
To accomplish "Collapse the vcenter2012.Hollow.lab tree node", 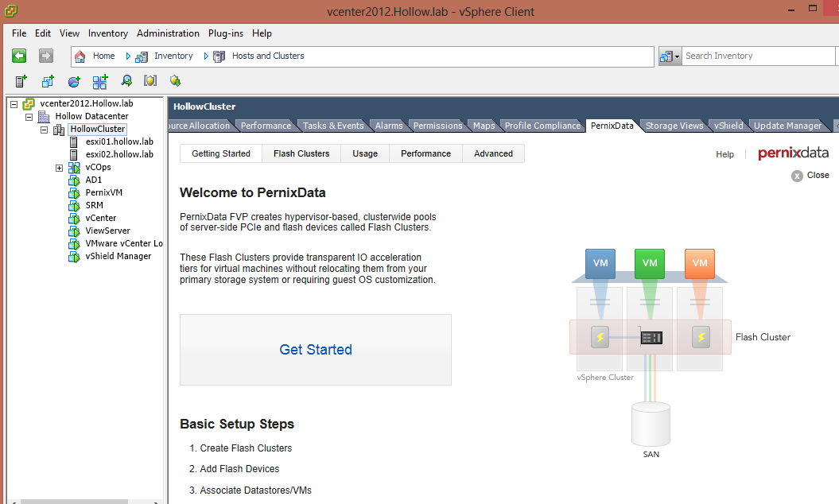I will click(14, 104).
